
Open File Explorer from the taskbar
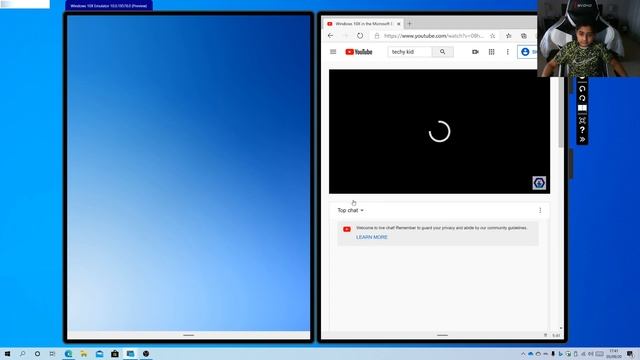point(84,353)
